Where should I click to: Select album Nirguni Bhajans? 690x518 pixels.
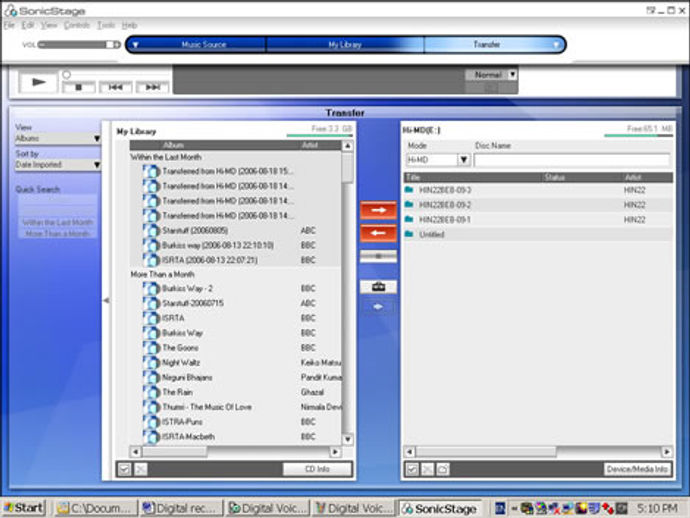pyautogui.click(x=187, y=378)
